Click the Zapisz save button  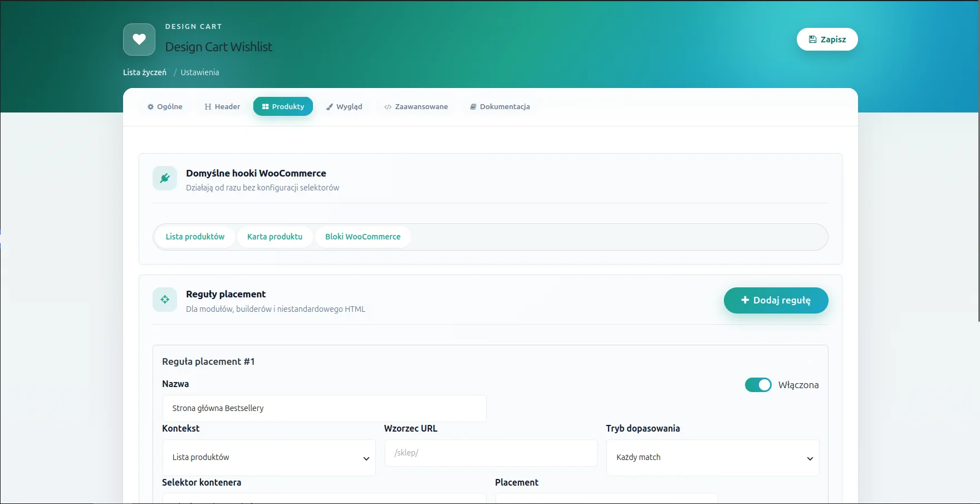827,40
